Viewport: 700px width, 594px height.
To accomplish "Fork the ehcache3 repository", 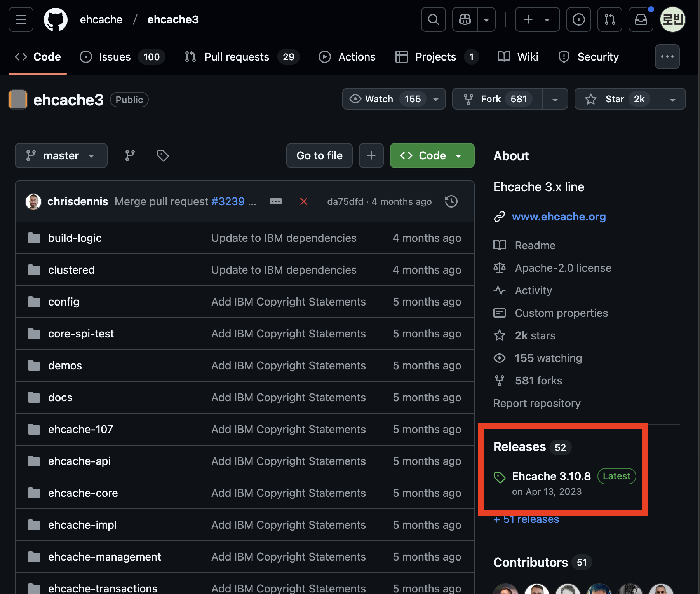I will point(497,99).
